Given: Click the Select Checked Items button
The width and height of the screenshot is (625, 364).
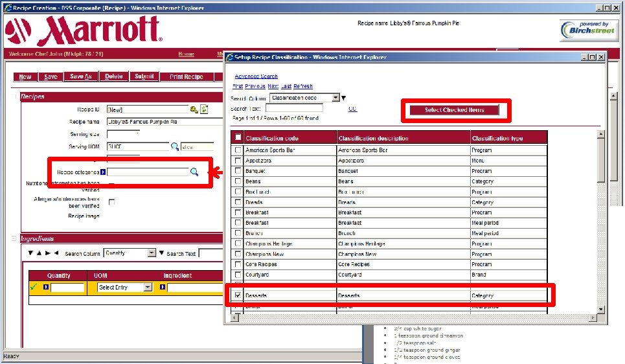Looking at the screenshot, I should (x=455, y=110).
